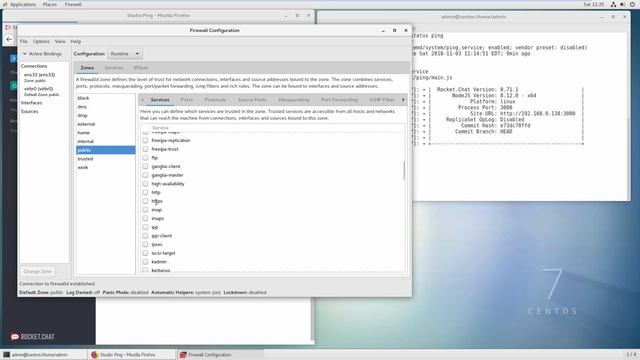640x360 pixels.
Task: Select the home zone
Action: pos(105,133)
